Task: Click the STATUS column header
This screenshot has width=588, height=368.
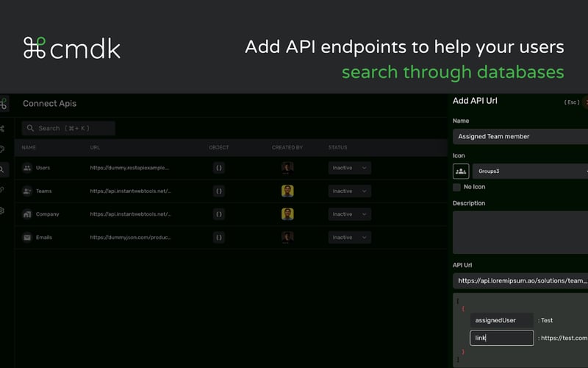Action: pos(337,148)
